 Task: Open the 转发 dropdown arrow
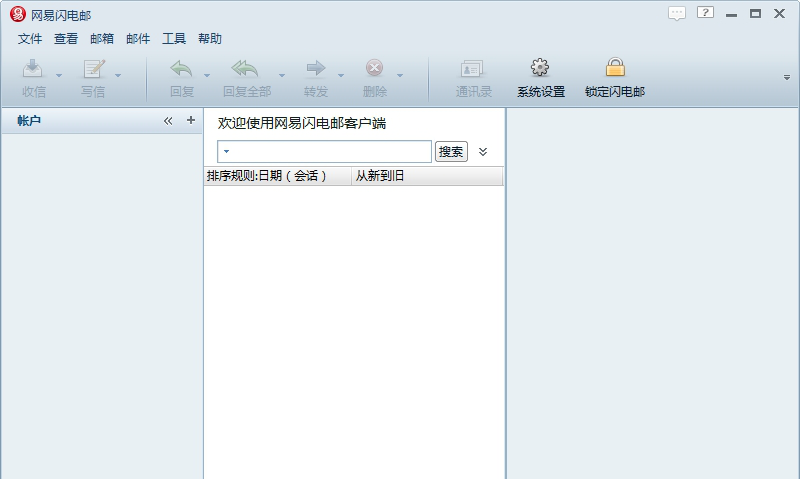click(341, 76)
